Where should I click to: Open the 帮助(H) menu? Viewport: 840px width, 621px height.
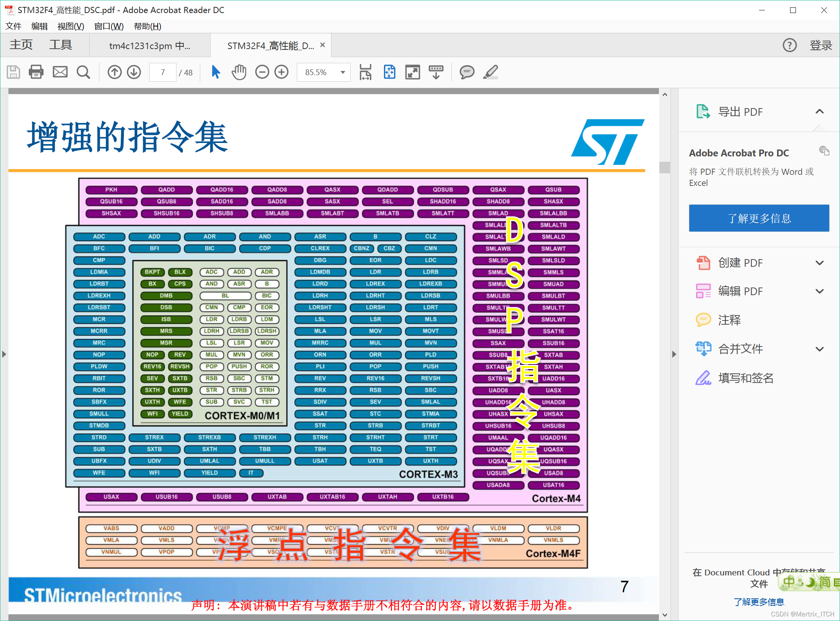[147, 26]
